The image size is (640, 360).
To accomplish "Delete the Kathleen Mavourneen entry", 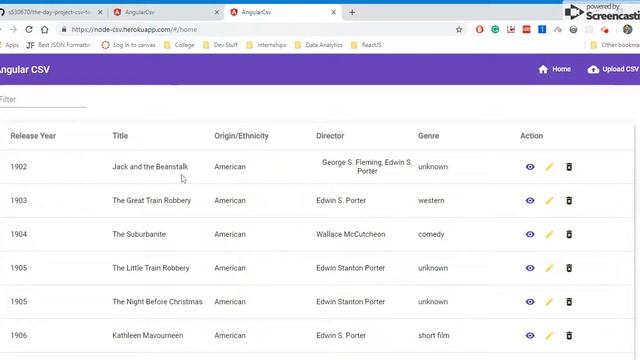I will click(569, 336).
